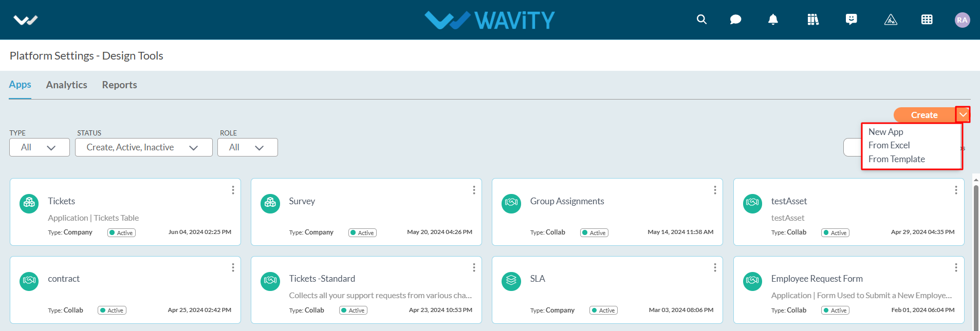Viewport: 980px width, 331px height.
Task: Click the contract app title
Action: coord(64,279)
